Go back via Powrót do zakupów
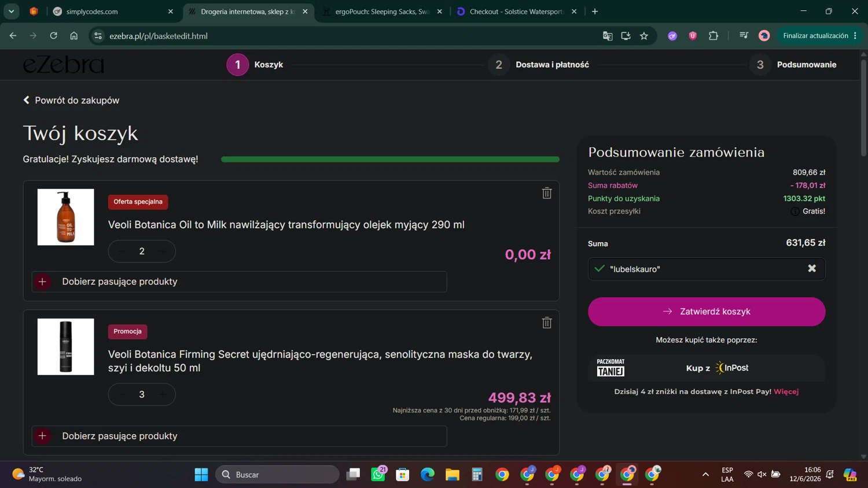The width and height of the screenshot is (868, 488). tap(71, 100)
